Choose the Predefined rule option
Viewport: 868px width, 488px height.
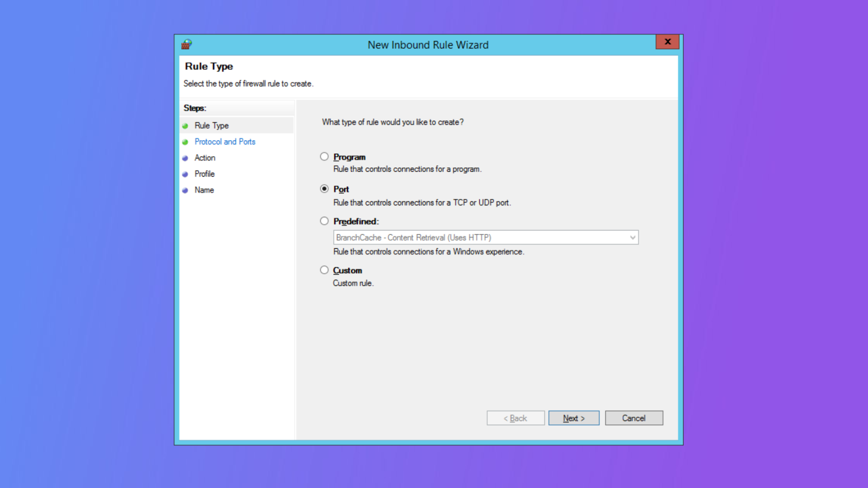click(x=324, y=221)
